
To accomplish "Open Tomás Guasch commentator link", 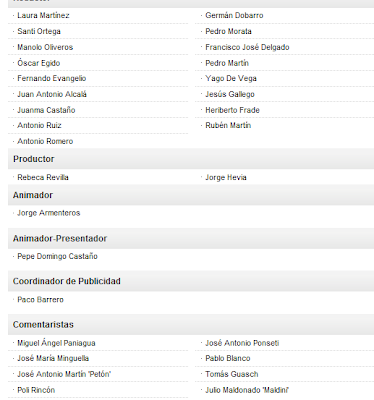I will point(232,374).
